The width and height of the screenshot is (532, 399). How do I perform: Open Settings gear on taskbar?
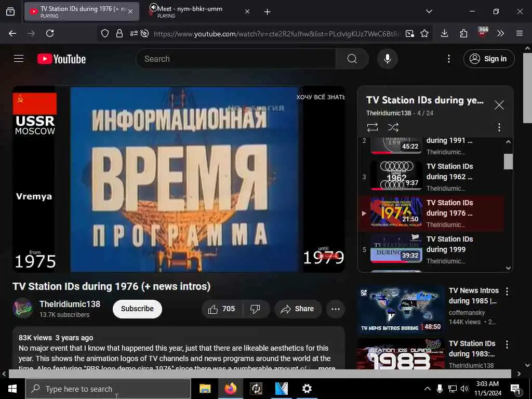307,389
